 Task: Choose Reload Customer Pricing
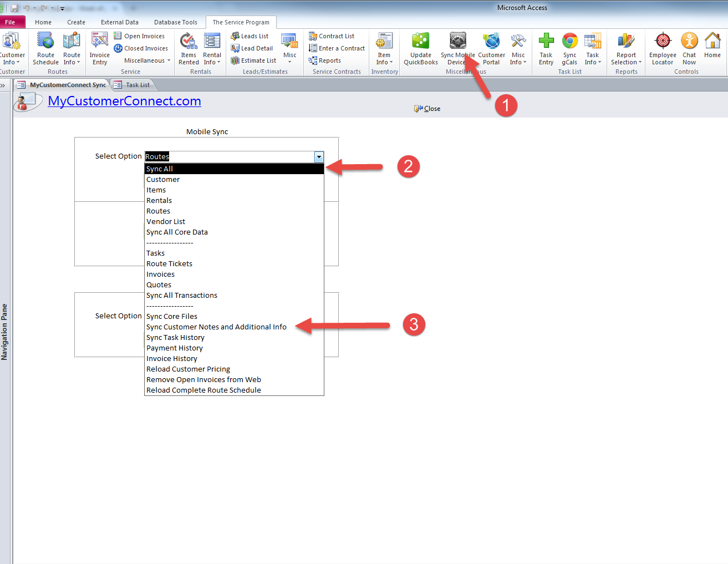coord(234,369)
